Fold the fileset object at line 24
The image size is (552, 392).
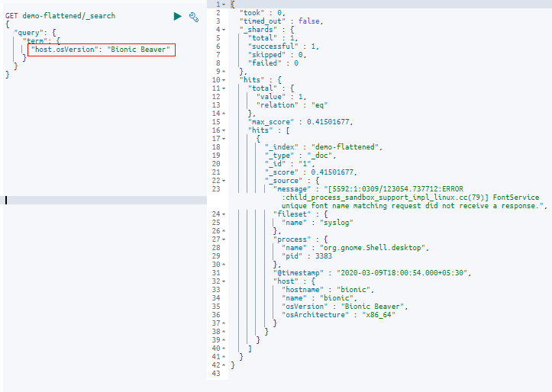224,214
